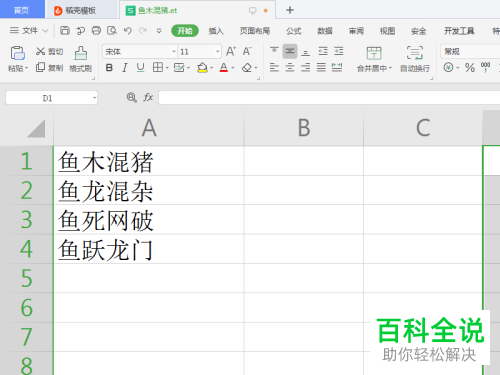Expand font color dropdown arrow
The height and width of the screenshot is (375, 500).
click(x=233, y=68)
